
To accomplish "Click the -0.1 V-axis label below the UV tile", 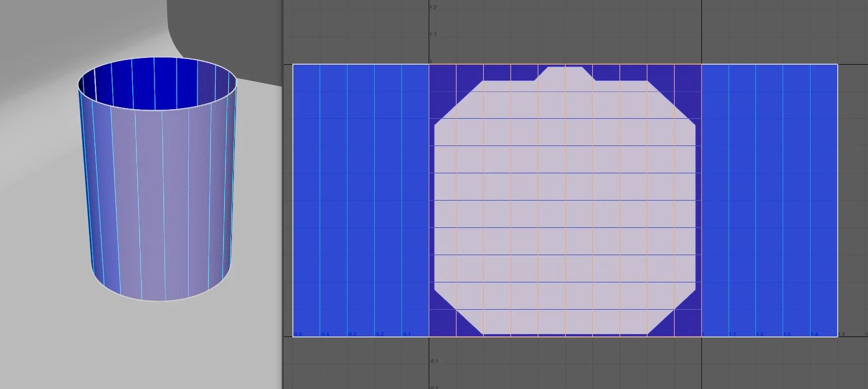I will pyautogui.click(x=434, y=361).
